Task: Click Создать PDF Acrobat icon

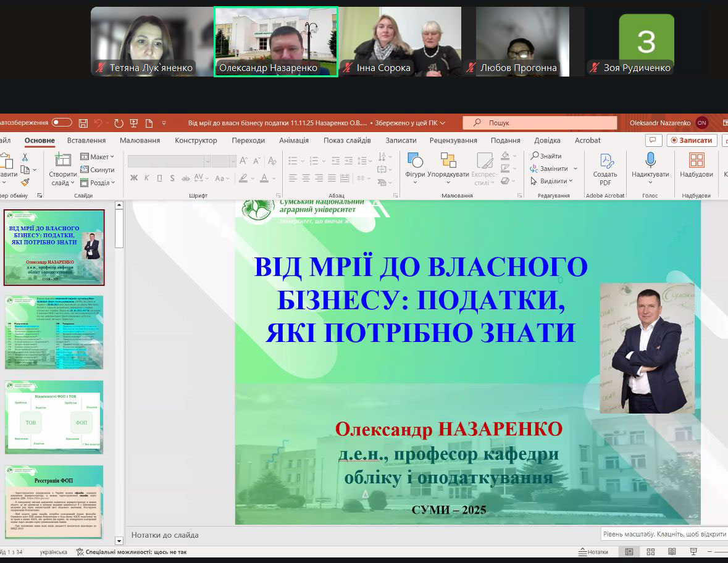Action: (x=605, y=169)
